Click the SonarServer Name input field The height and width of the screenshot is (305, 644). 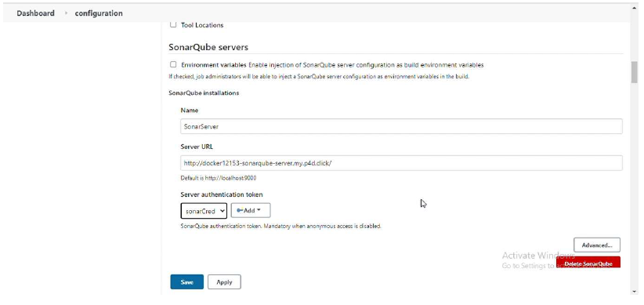(x=401, y=126)
